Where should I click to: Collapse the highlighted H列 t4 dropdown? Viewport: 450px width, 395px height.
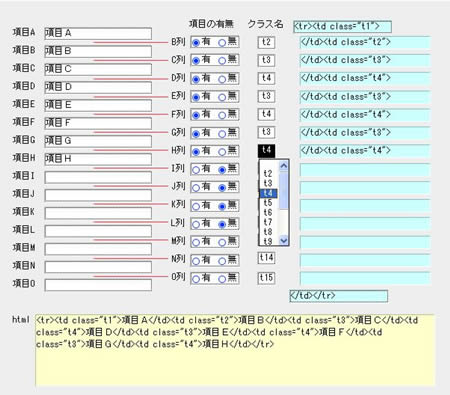pos(266,151)
